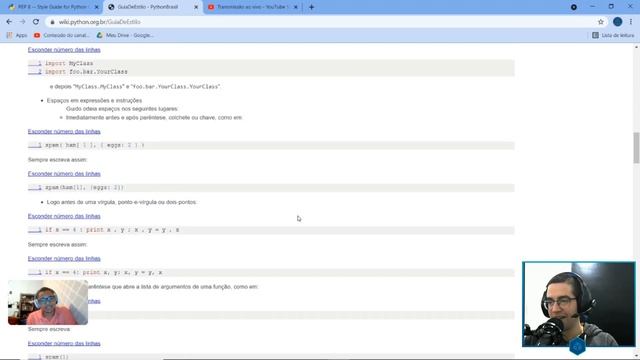
Task: Click the Chrome media control indicator icon
Action: tap(573, 7)
